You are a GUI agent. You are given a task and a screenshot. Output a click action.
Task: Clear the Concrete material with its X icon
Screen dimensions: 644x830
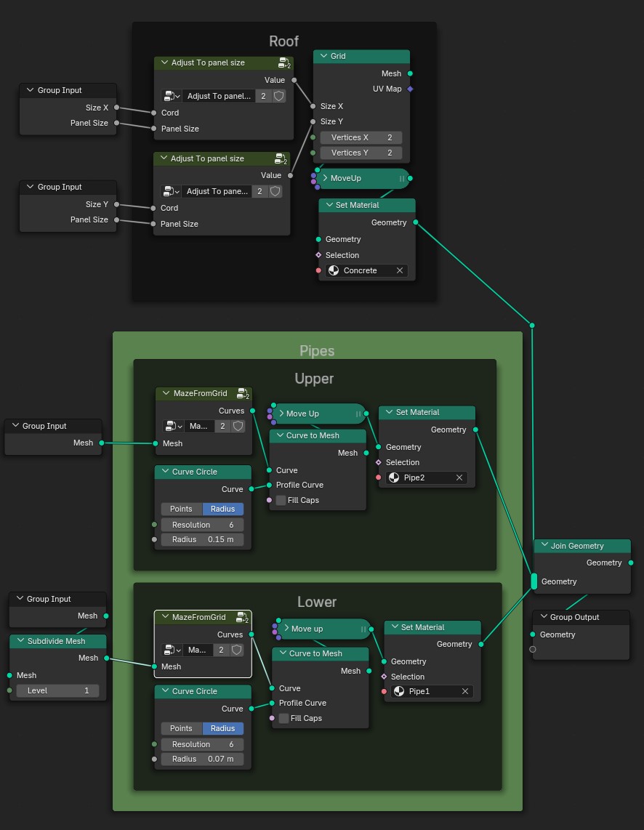(400, 270)
